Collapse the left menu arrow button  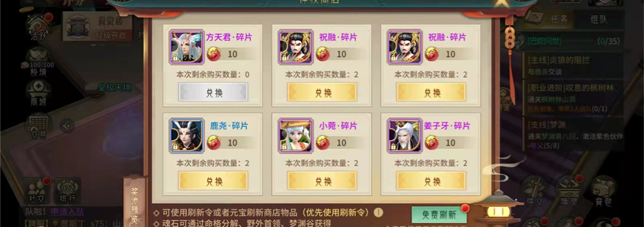coord(67,126)
